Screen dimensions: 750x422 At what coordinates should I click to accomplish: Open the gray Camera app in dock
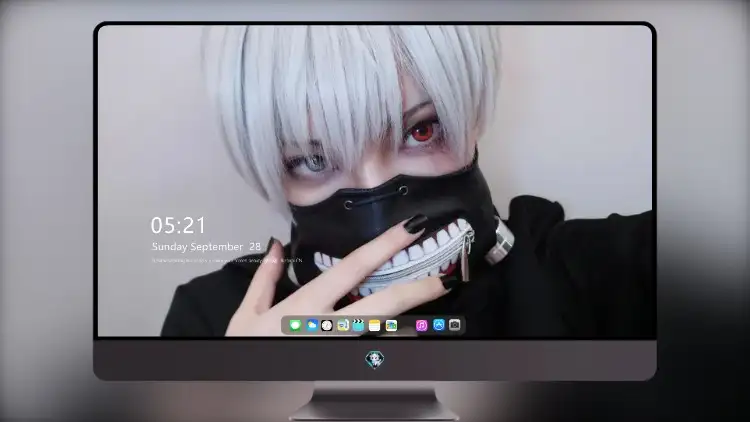[x=454, y=325]
